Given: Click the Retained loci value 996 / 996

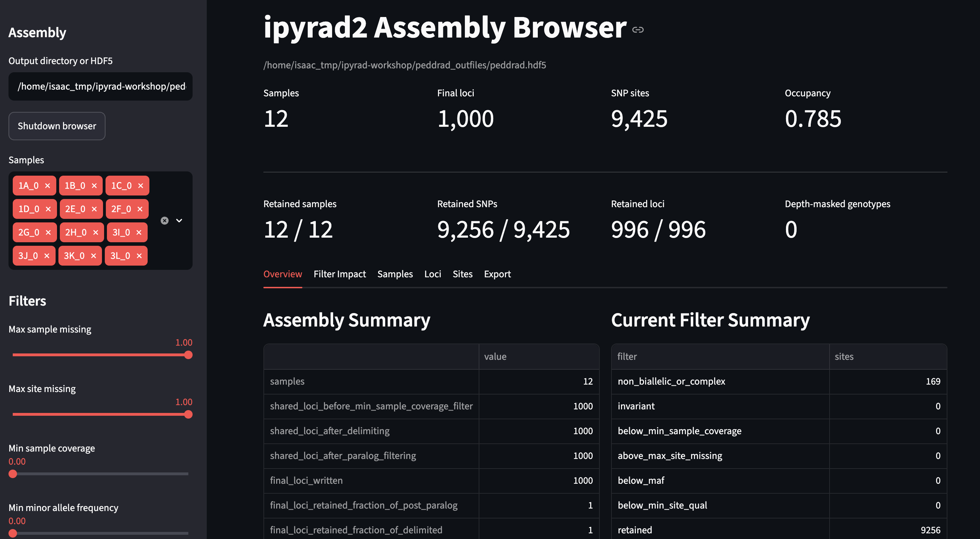Looking at the screenshot, I should pos(658,229).
